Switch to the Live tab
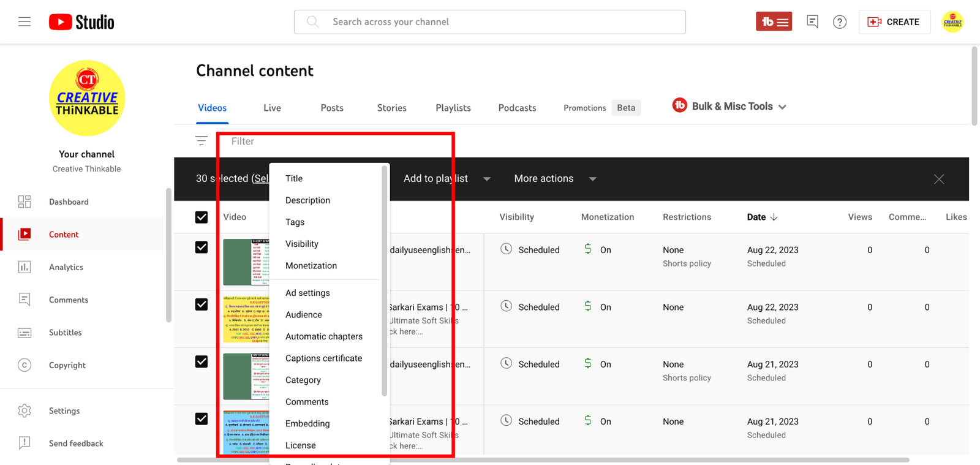This screenshot has height=465, width=980. [273, 108]
